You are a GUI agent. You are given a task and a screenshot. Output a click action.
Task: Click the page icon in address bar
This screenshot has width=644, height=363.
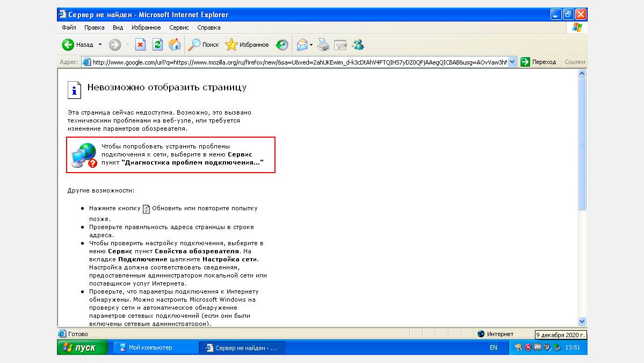click(x=86, y=62)
